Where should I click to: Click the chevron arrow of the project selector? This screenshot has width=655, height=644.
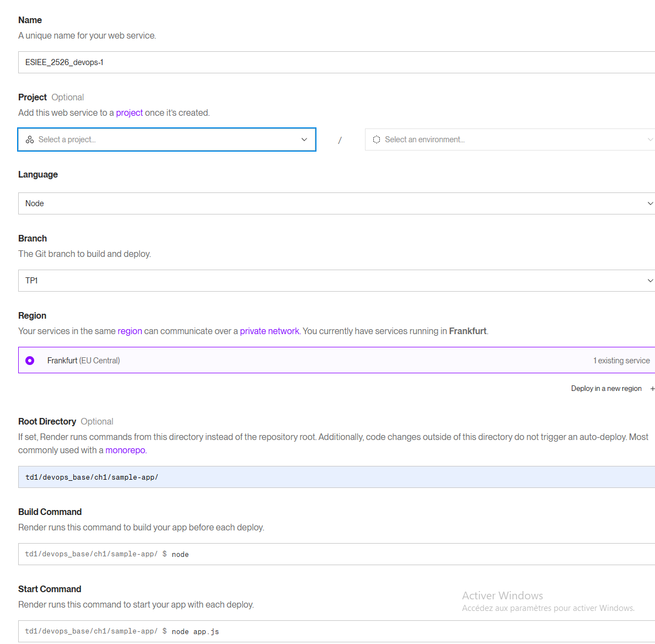click(304, 139)
